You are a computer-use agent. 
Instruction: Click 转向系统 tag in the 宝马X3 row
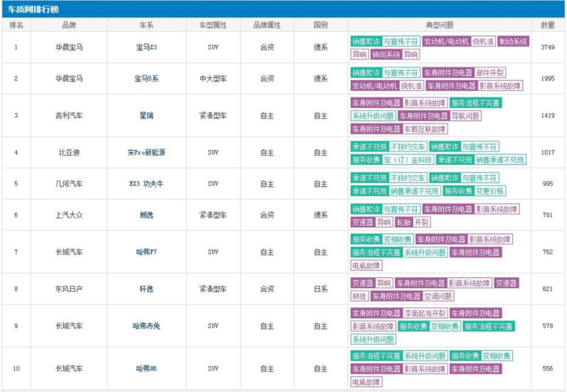coord(386,54)
